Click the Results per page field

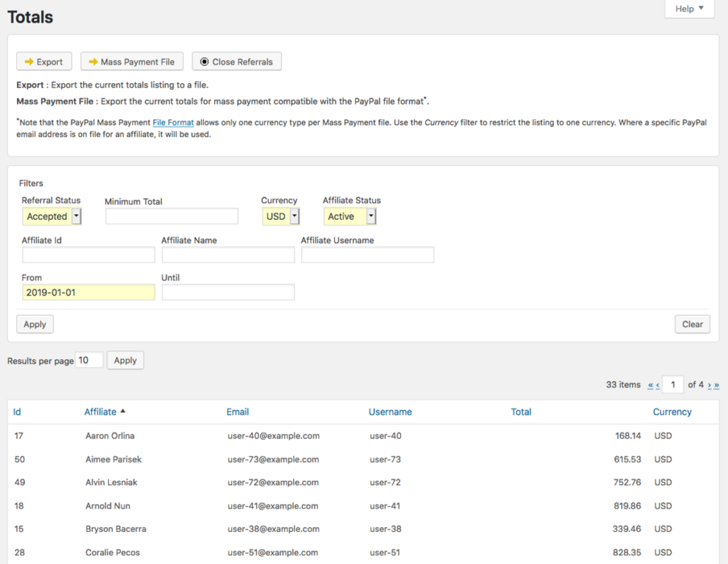click(89, 360)
